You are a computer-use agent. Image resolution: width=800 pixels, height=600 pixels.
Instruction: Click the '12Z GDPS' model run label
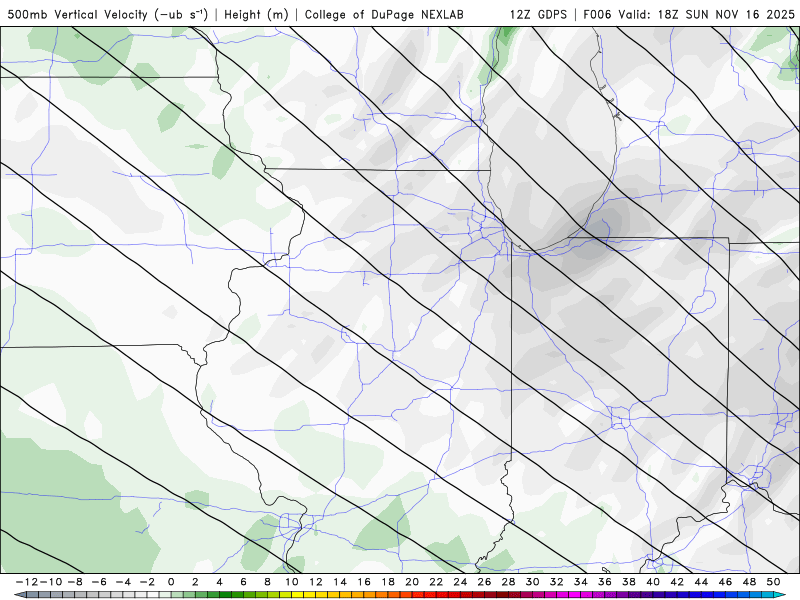click(538, 14)
